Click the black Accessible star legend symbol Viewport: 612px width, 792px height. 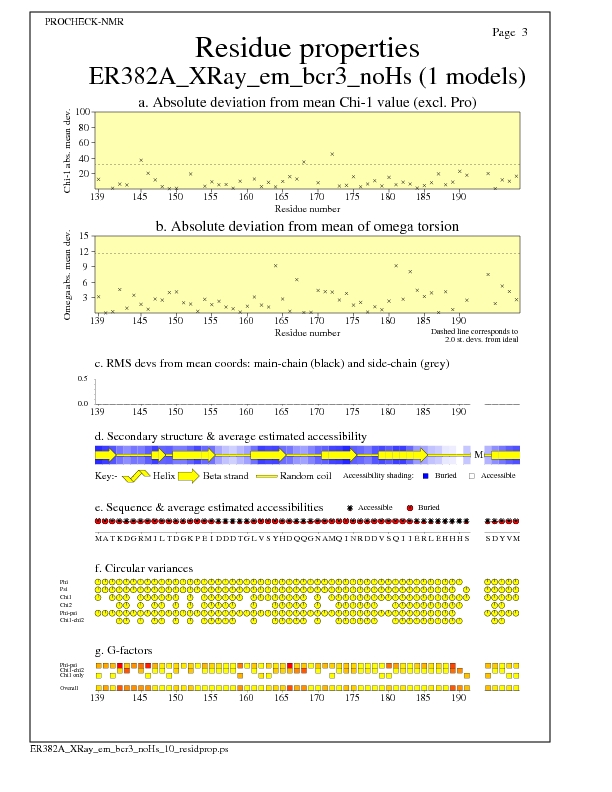[x=350, y=508]
